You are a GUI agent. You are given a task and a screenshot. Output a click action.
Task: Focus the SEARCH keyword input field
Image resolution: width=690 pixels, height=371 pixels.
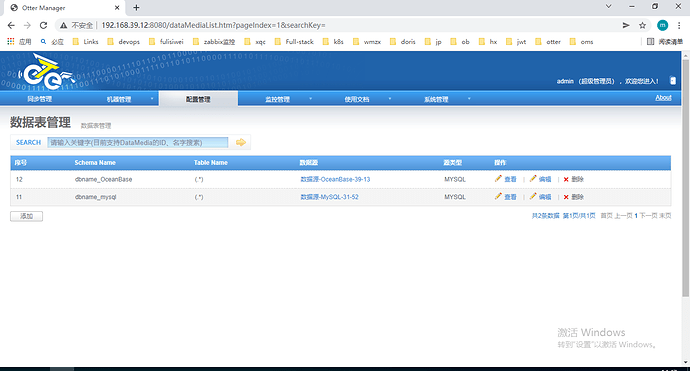pyautogui.click(x=138, y=143)
